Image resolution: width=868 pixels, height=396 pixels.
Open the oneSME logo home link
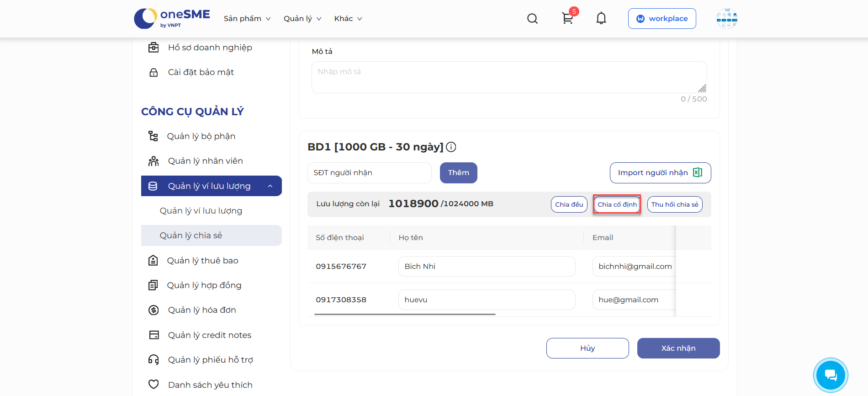[x=172, y=18]
